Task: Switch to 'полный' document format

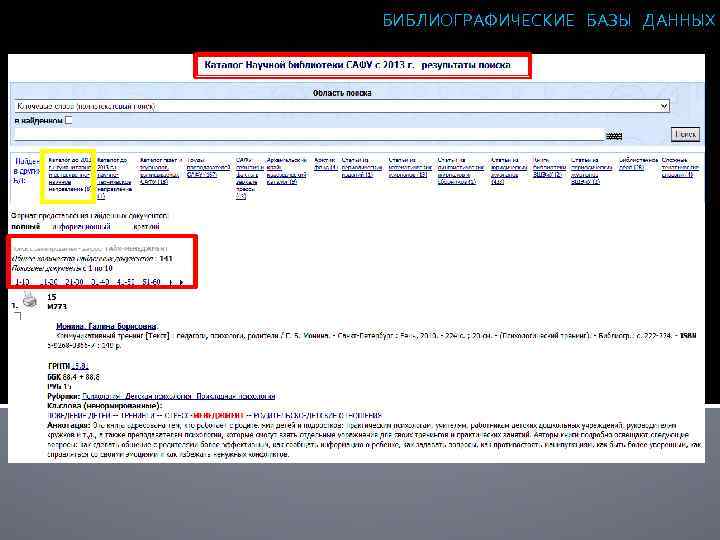Action: pos(26,227)
